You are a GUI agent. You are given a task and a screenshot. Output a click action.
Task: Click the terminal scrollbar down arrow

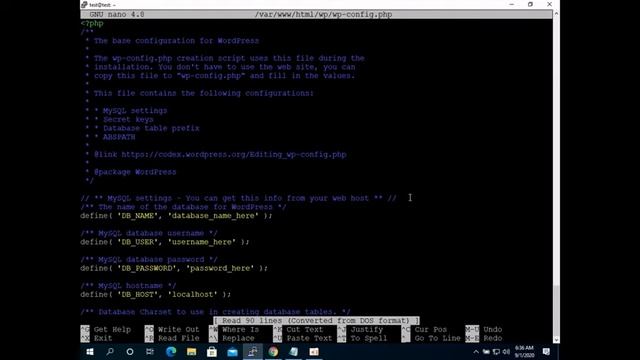(x=556, y=339)
